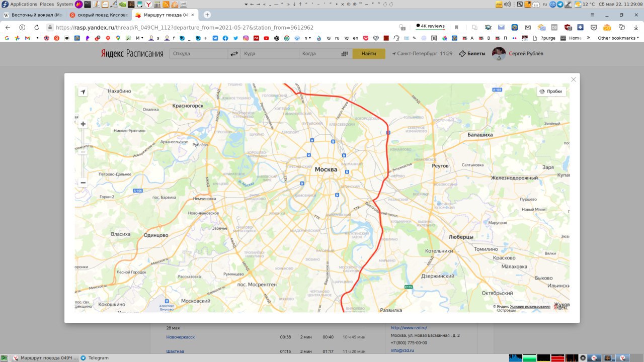Image resolution: width=644 pixels, height=362 pixels.
Task: Click info@rzd.ru email link
Action: tap(402, 350)
